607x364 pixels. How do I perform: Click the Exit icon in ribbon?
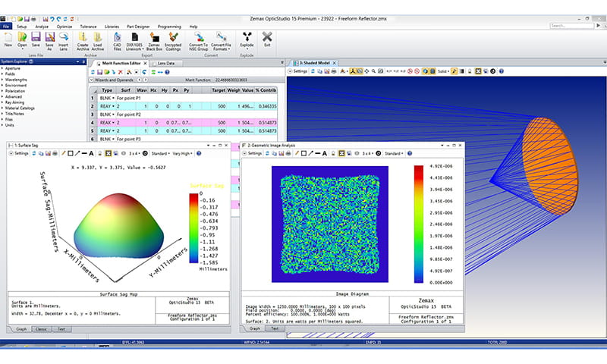coord(267,39)
